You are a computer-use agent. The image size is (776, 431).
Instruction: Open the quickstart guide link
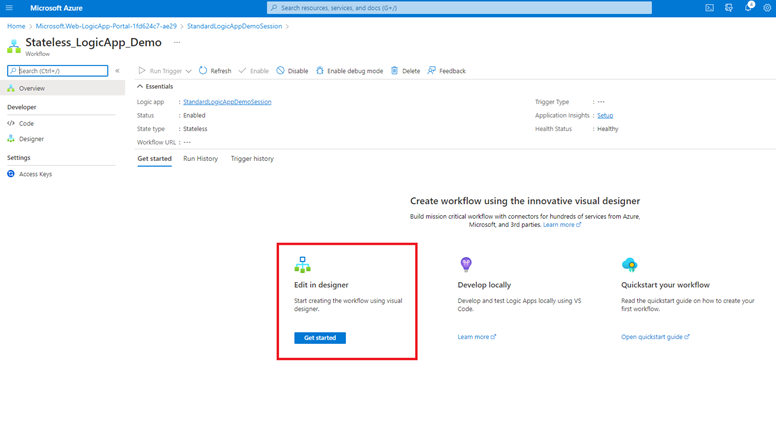click(x=655, y=337)
